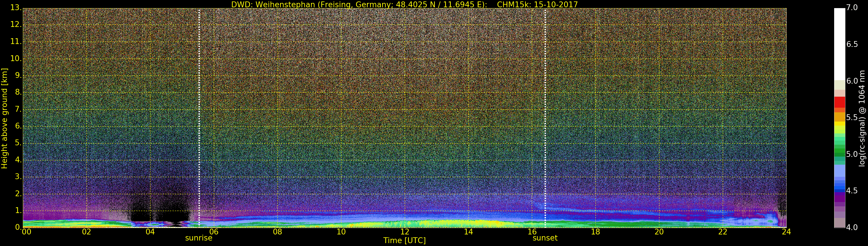Click the '13.' tick on the height axis
The width and height of the screenshot is (868, 246).
(16, 8)
